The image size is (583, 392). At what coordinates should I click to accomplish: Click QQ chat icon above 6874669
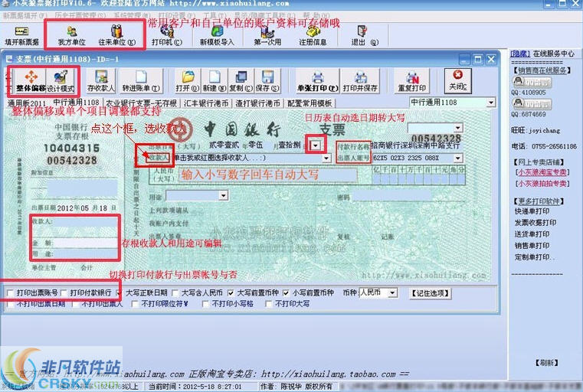532,103
